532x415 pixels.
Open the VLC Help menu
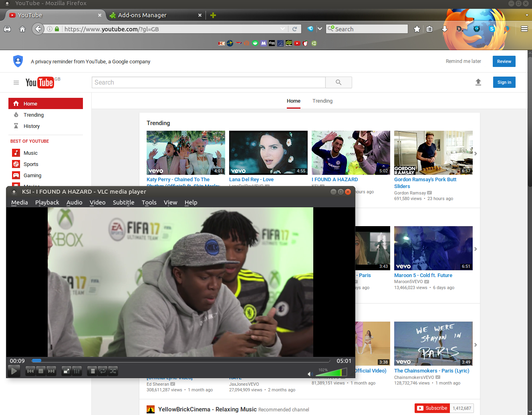pyautogui.click(x=191, y=202)
